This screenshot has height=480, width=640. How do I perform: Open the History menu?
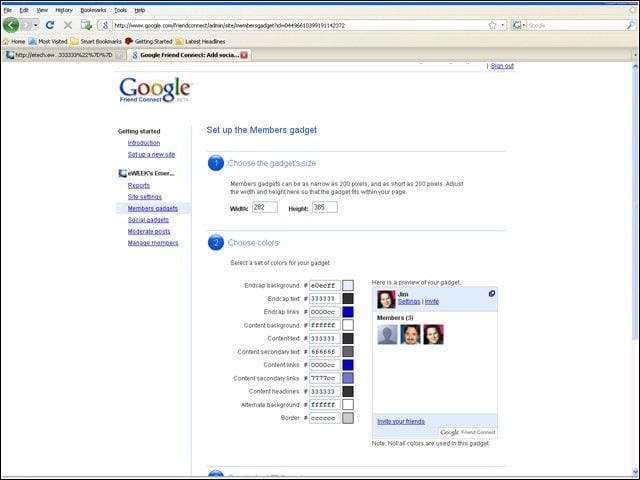click(x=64, y=10)
